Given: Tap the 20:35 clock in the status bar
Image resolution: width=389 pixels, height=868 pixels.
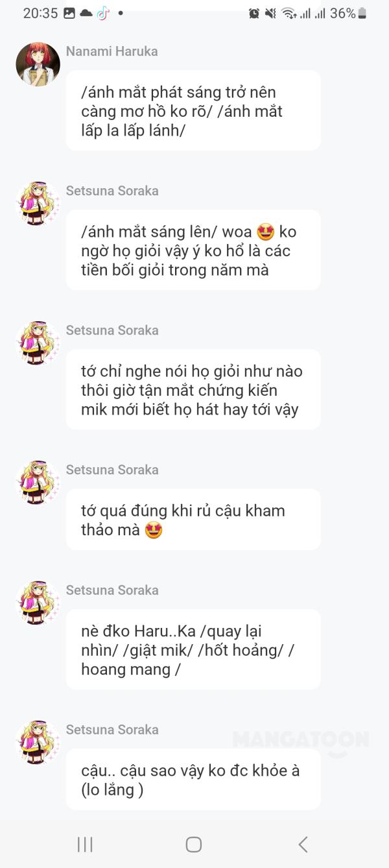Looking at the screenshot, I should (40, 13).
